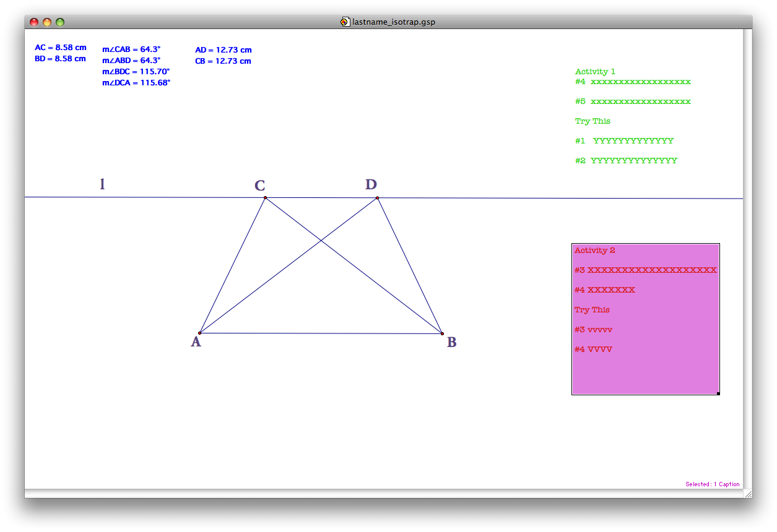
Task: Select the m∠BDC = 115.70° measurement
Action: [x=134, y=71]
